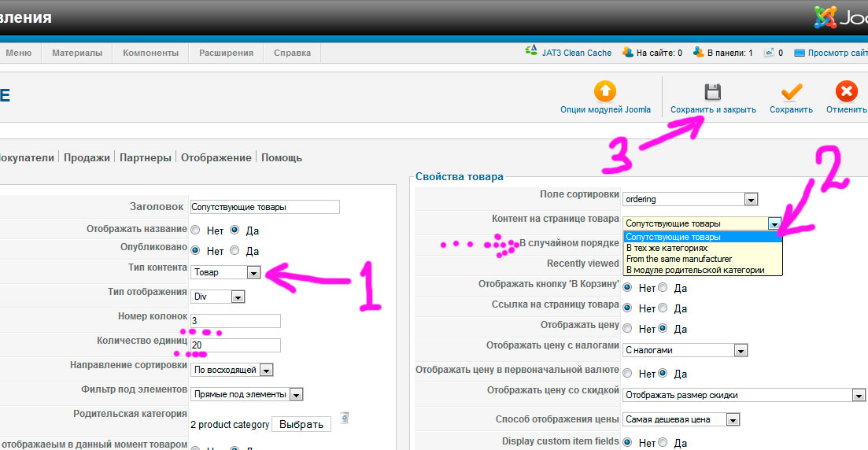Go to the Помощь tab
This screenshot has width=868, height=450.
pyautogui.click(x=282, y=158)
